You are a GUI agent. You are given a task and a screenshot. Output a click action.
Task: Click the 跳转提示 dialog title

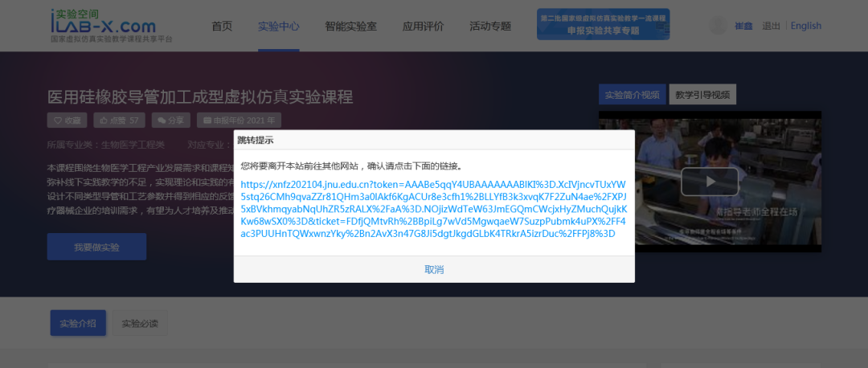point(256,140)
